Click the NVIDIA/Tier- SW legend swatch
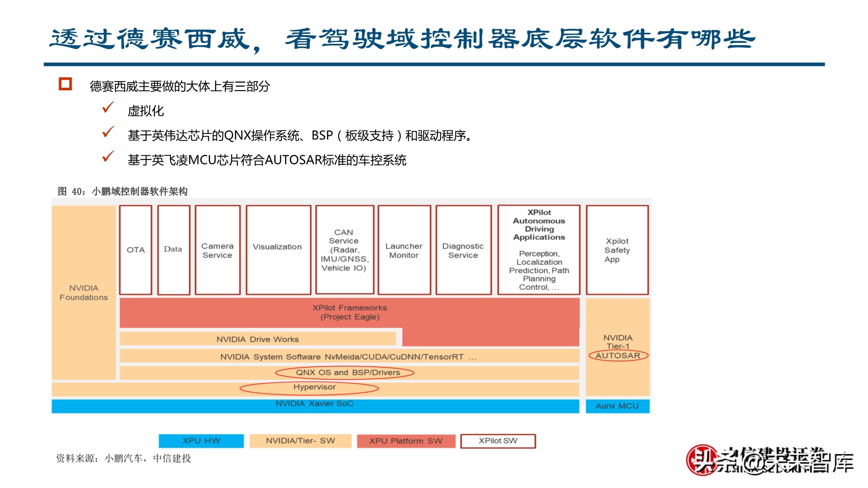Screen dimensions: 868x488 (301, 441)
